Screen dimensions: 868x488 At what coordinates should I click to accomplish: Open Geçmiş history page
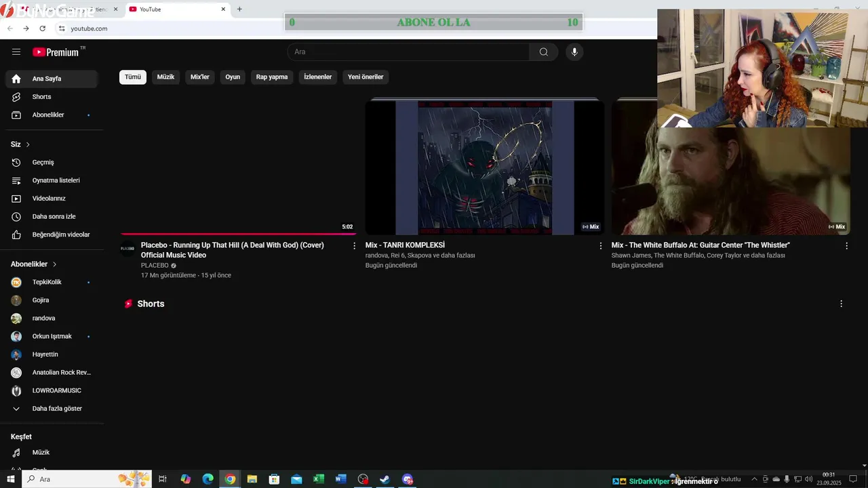pyautogui.click(x=52, y=163)
